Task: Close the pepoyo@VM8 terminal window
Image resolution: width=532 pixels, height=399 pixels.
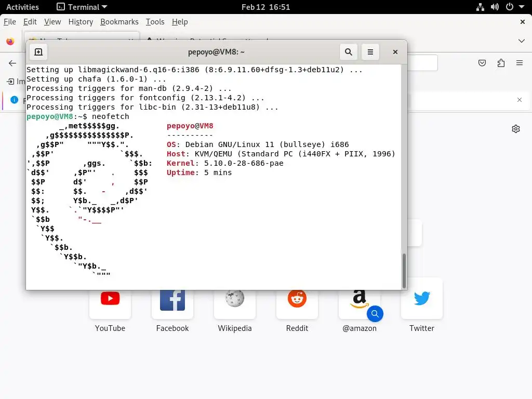Action: [395, 52]
